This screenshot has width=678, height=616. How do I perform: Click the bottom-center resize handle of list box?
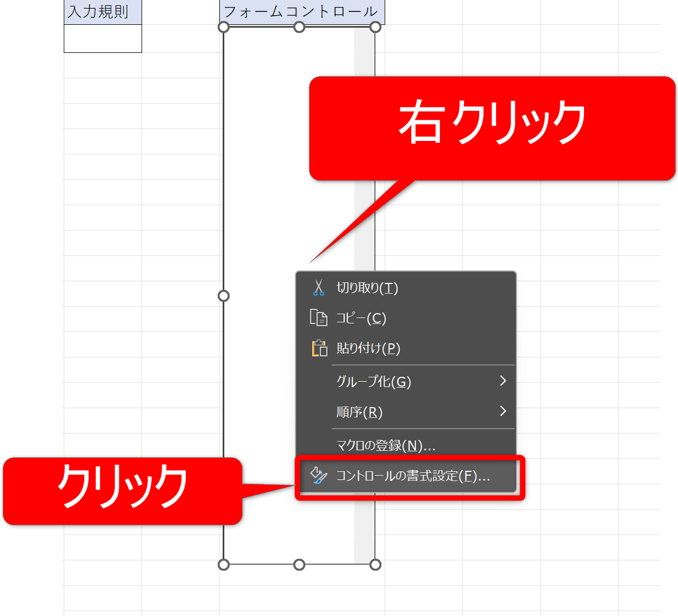tap(299, 565)
